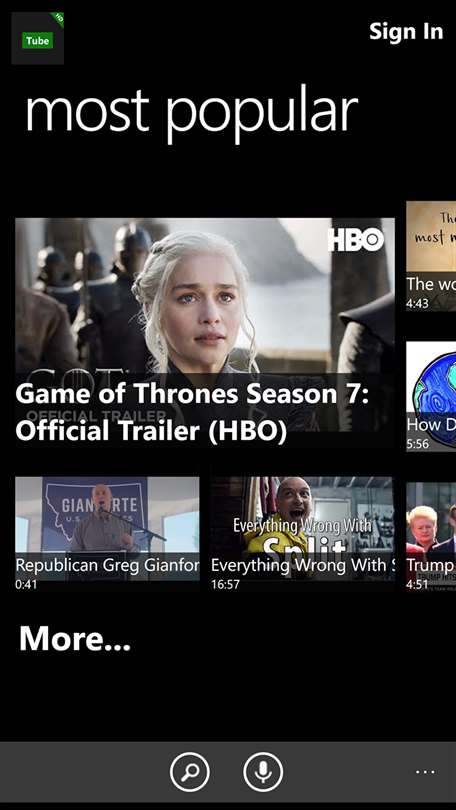Tap the 0:41 duration on Gianforte clip

click(x=26, y=584)
